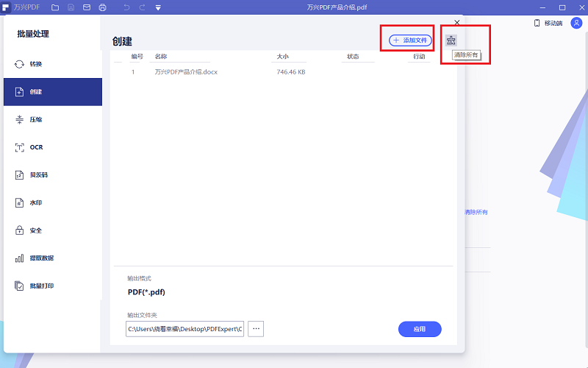Click the output folder browse (…) button
The height and width of the screenshot is (368, 588).
(255, 329)
